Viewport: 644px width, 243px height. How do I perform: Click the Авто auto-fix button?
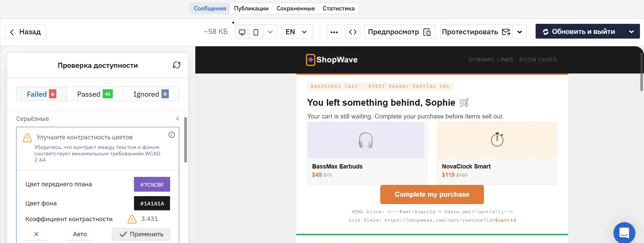pyautogui.click(x=80, y=234)
